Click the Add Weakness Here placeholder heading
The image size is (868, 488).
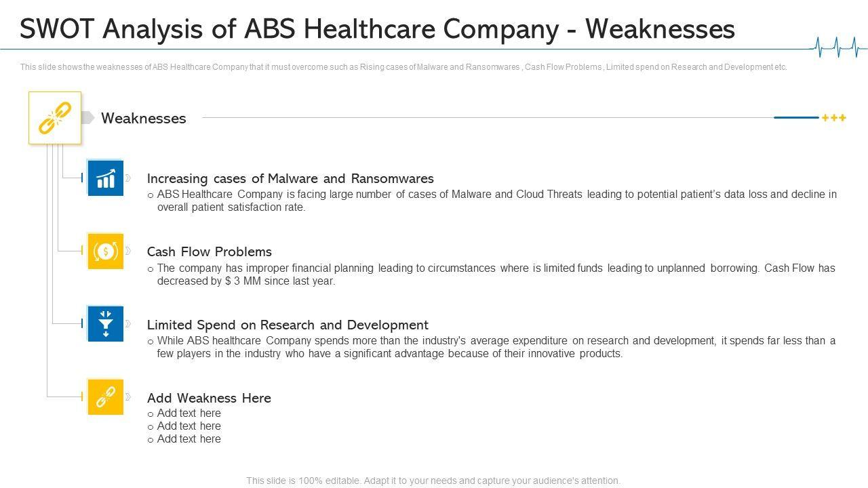209,398
